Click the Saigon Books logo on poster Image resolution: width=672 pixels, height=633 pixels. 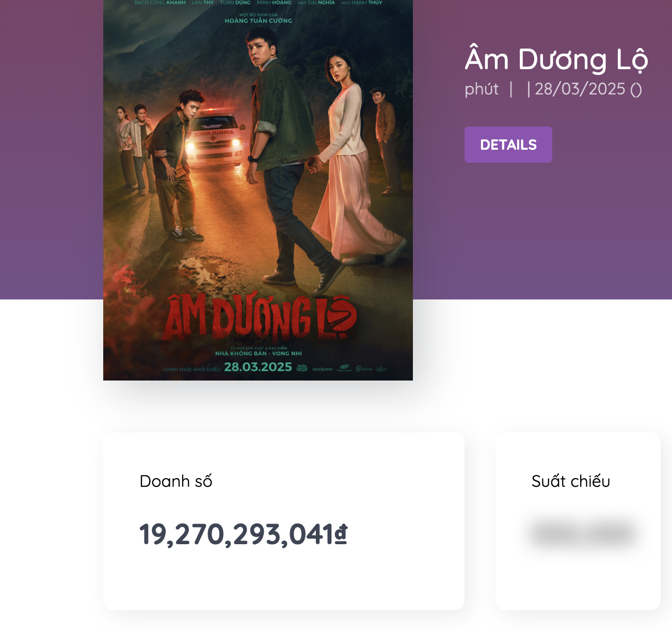[323, 369]
